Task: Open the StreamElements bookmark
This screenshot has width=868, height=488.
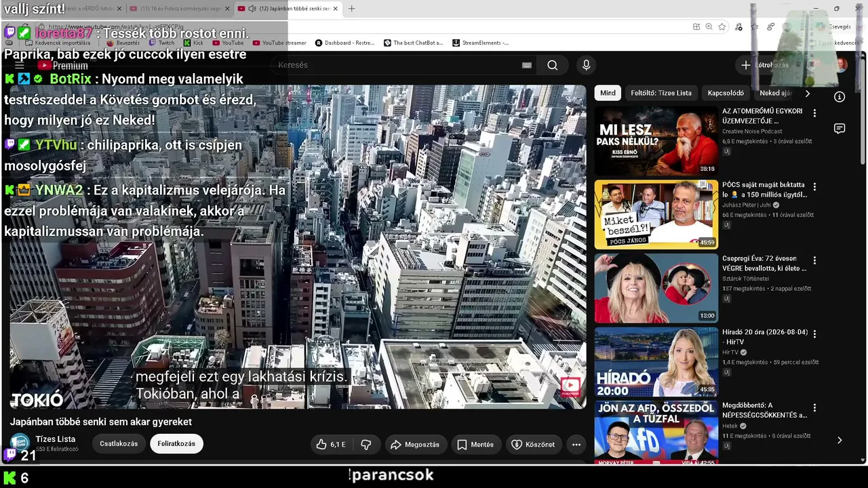Action: pos(480,43)
